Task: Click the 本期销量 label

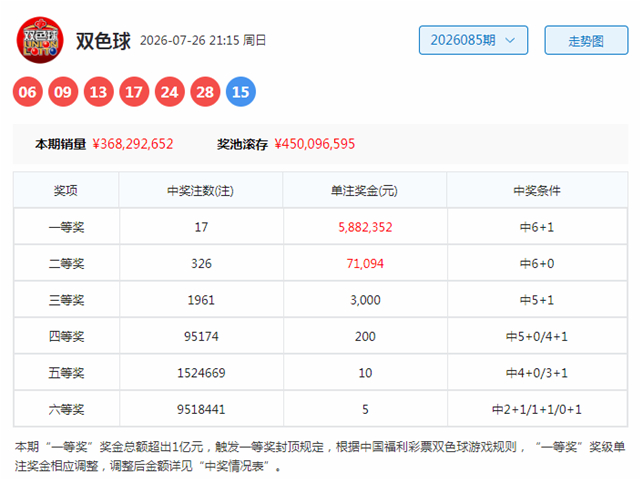Action: [x=60, y=144]
